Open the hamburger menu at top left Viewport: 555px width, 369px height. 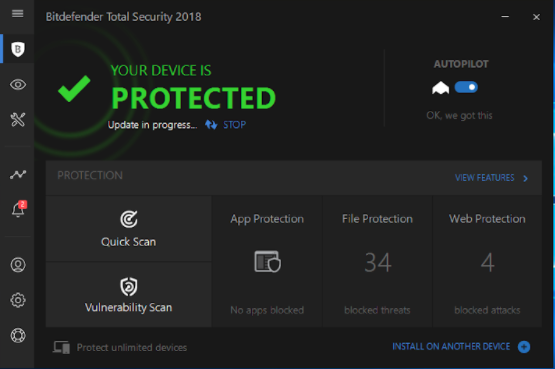[17, 14]
